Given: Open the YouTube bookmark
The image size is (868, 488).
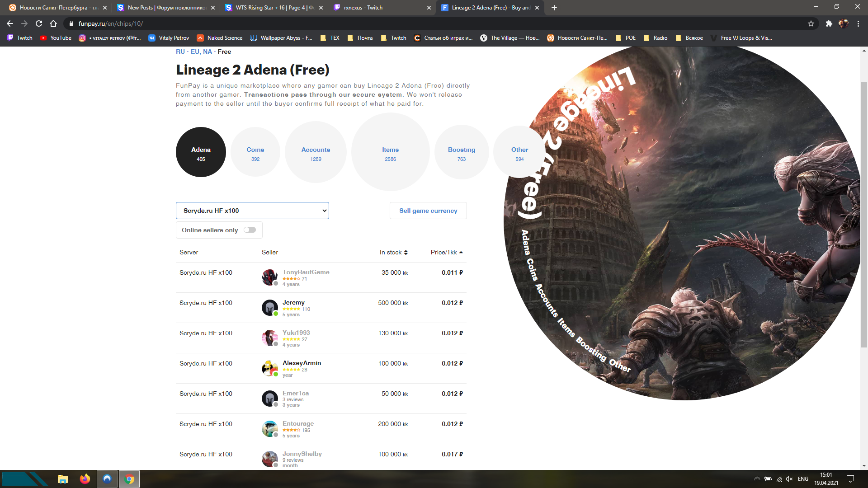Looking at the screenshot, I should coord(56,38).
